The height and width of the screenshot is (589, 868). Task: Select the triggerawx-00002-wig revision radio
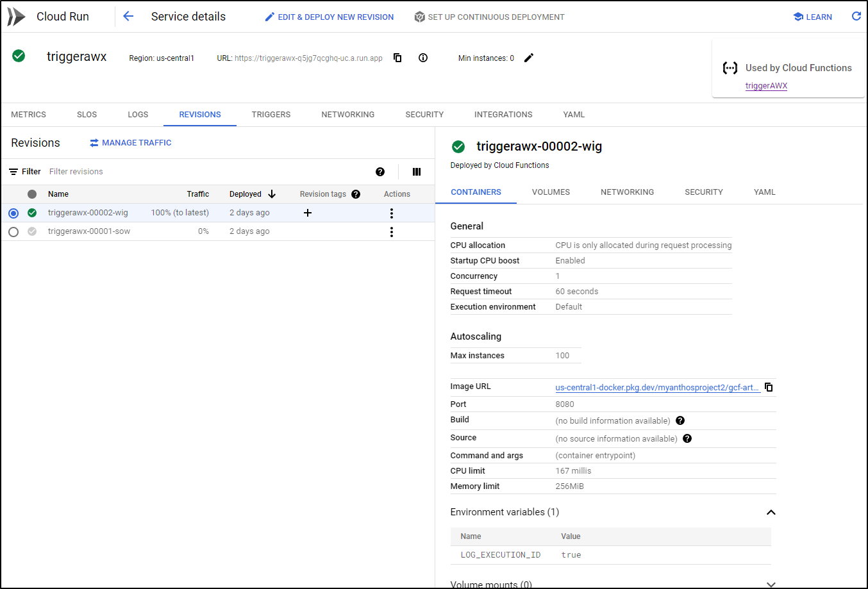pos(13,213)
